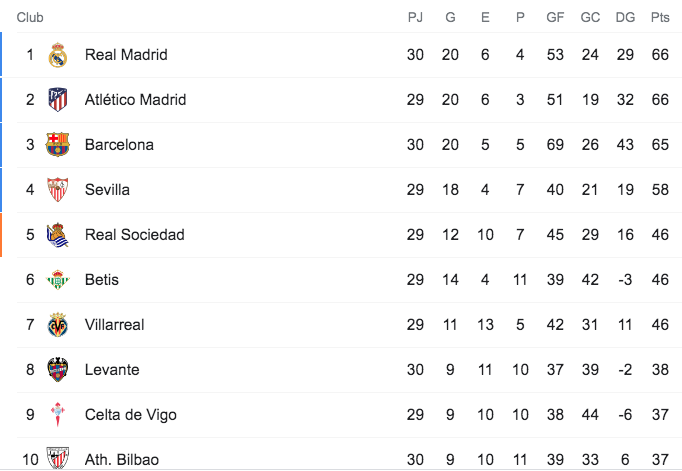Open the Real Madrid team link
This screenshot has height=471, width=682.
coord(126,55)
